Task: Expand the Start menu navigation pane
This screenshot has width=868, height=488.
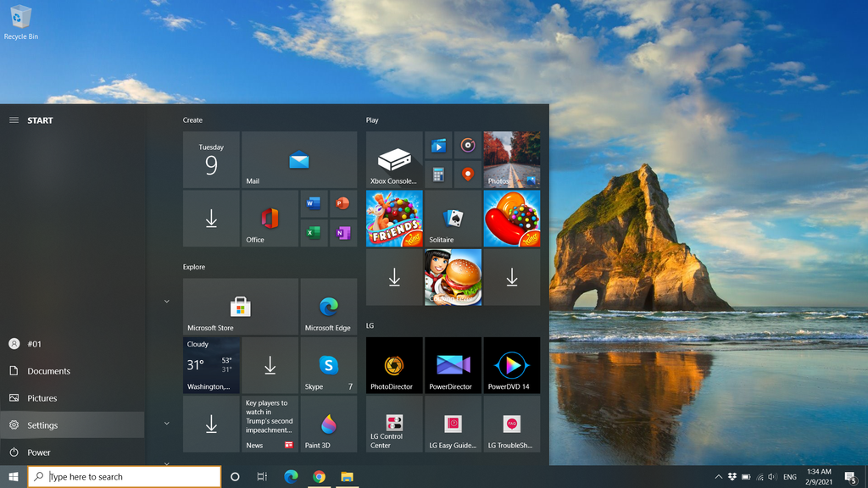Action: click(14, 119)
